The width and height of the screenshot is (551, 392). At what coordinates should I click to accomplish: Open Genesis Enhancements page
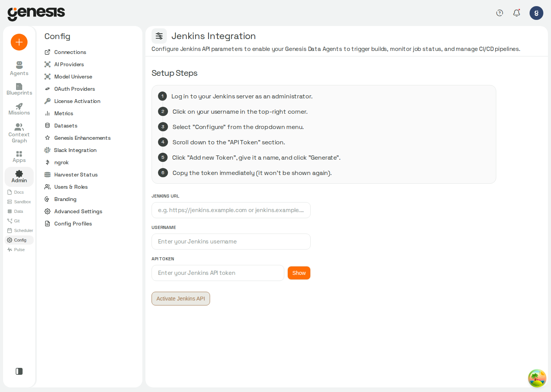coord(78,138)
